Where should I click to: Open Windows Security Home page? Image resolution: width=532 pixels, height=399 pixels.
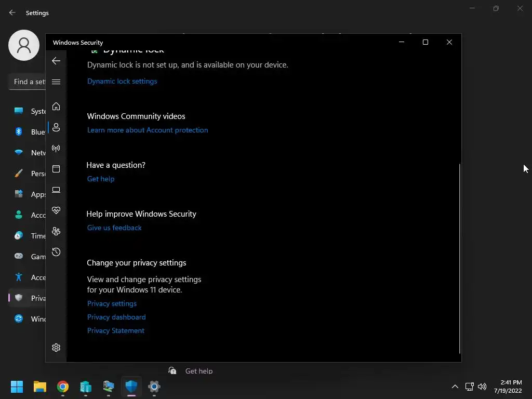56,107
